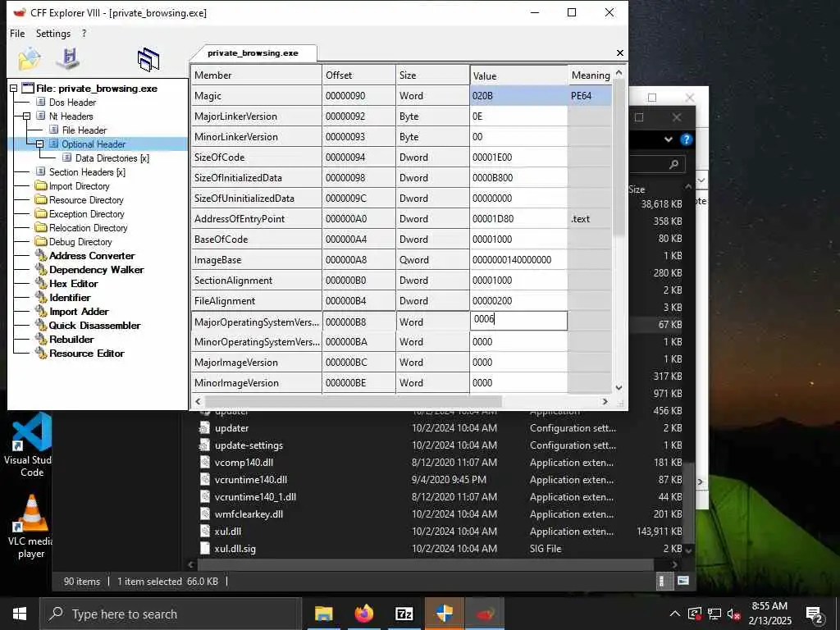Click the Resource Directory folder icon
840x630 pixels.
41,200
